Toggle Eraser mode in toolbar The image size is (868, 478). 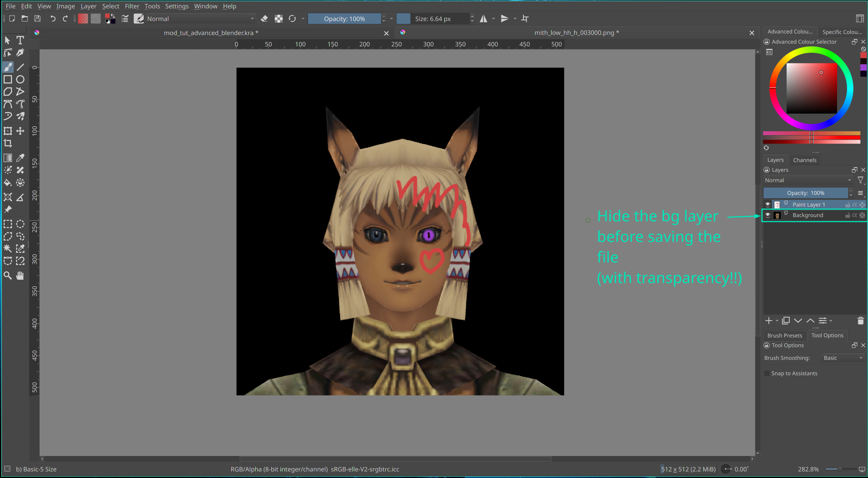[264, 18]
